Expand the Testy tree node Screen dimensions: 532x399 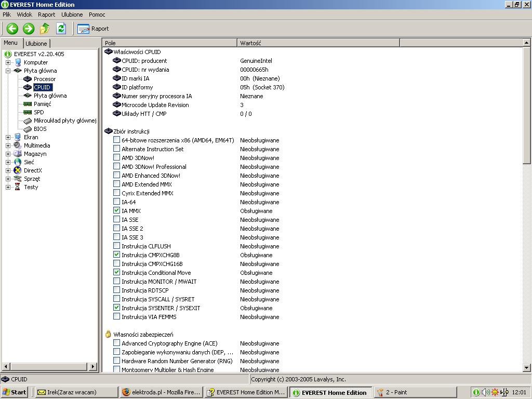click(8, 187)
